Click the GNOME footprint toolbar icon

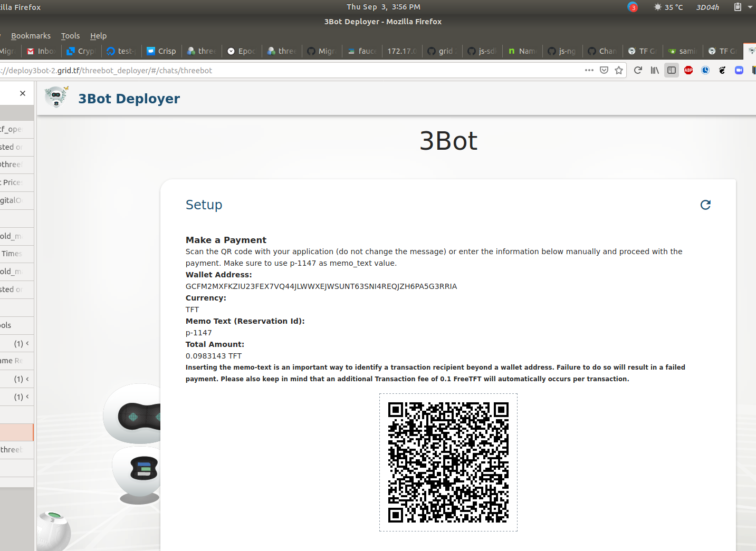[x=722, y=70]
